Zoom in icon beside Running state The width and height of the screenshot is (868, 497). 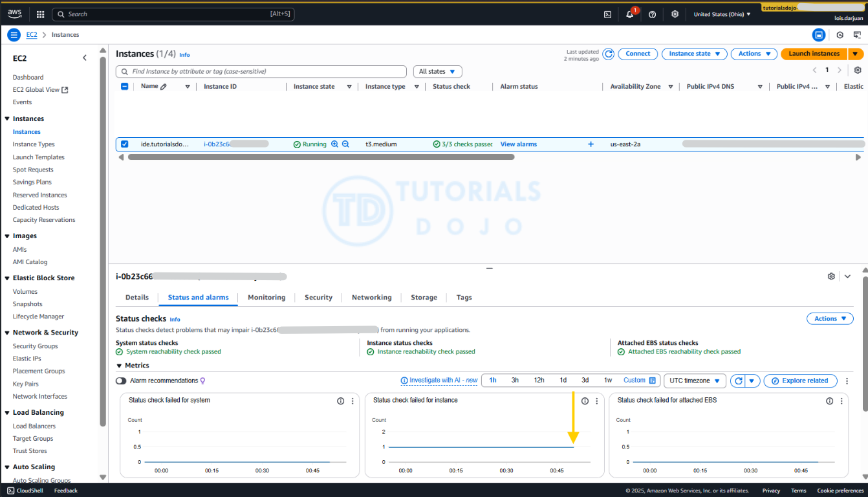(x=334, y=144)
